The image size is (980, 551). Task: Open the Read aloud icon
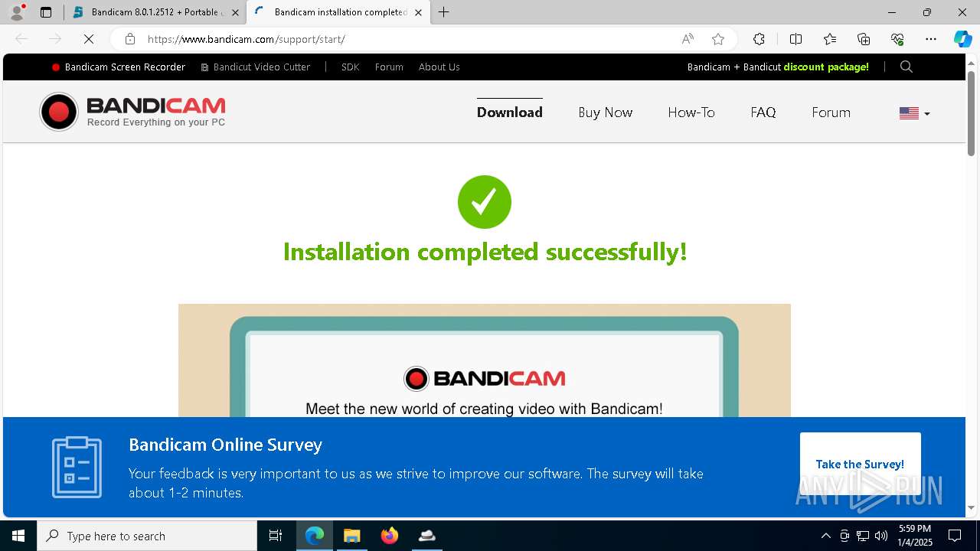(x=688, y=39)
